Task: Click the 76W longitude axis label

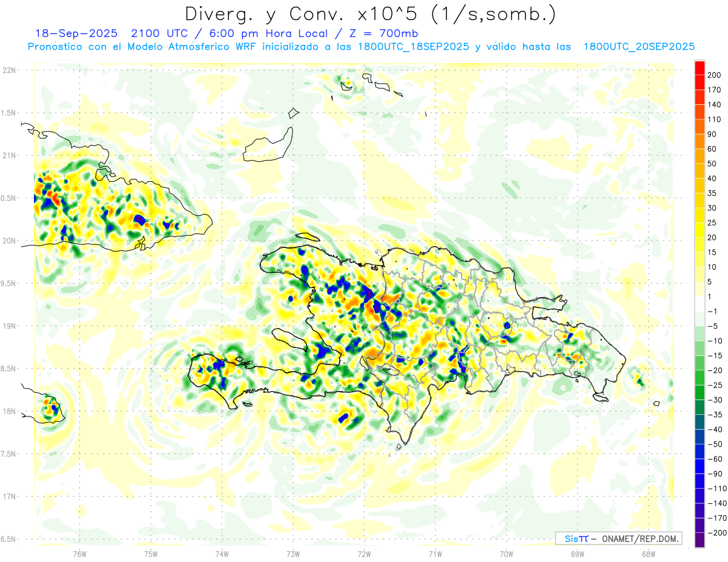Action: click(79, 554)
